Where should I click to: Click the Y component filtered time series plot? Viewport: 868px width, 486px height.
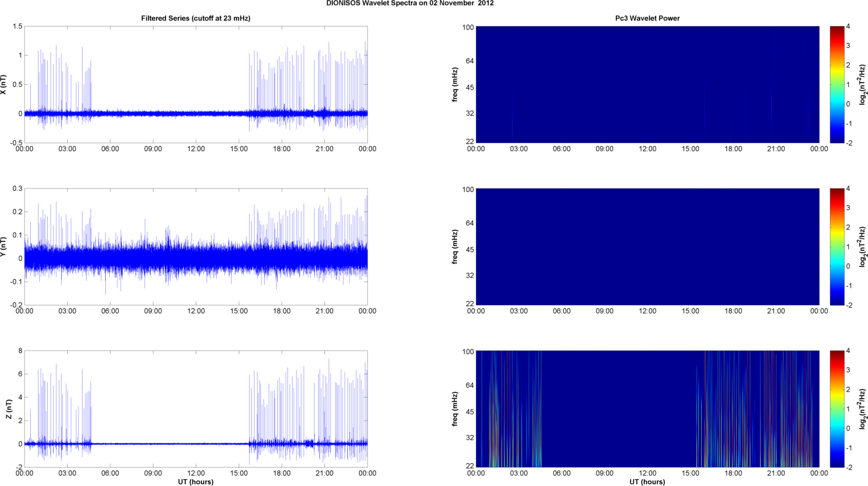click(x=196, y=246)
